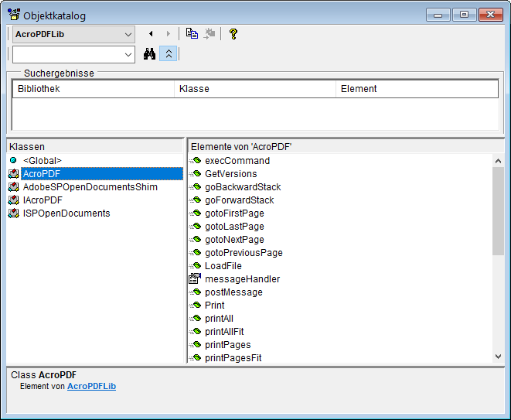Image resolution: width=511 pixels, height=420 pixels.
Task: Open the search text dropdown arrow
Action: click(x=128, y=54)
